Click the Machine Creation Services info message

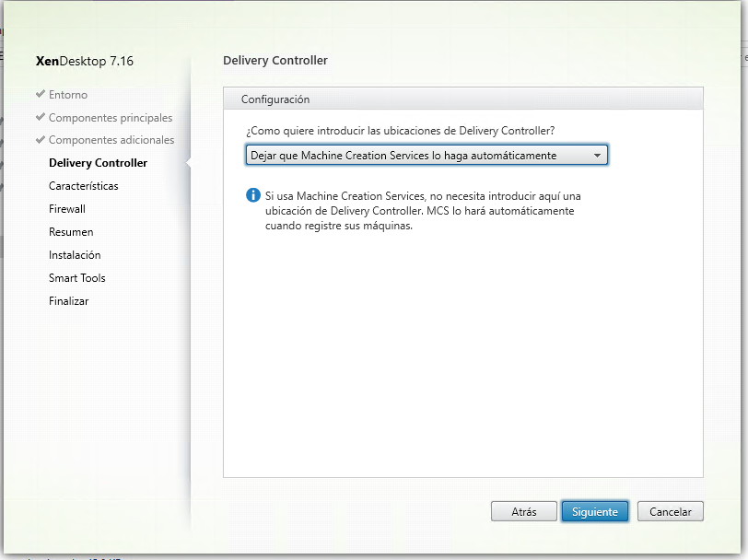[x=423, y=210]
